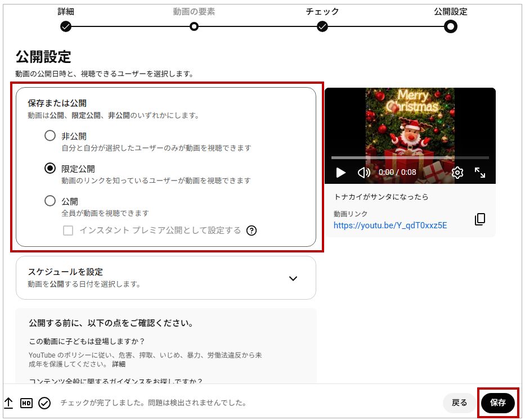This screenshot has height=420, width=525.
Task: Go to the 詳細 step
Action: (x=66, y=26)
